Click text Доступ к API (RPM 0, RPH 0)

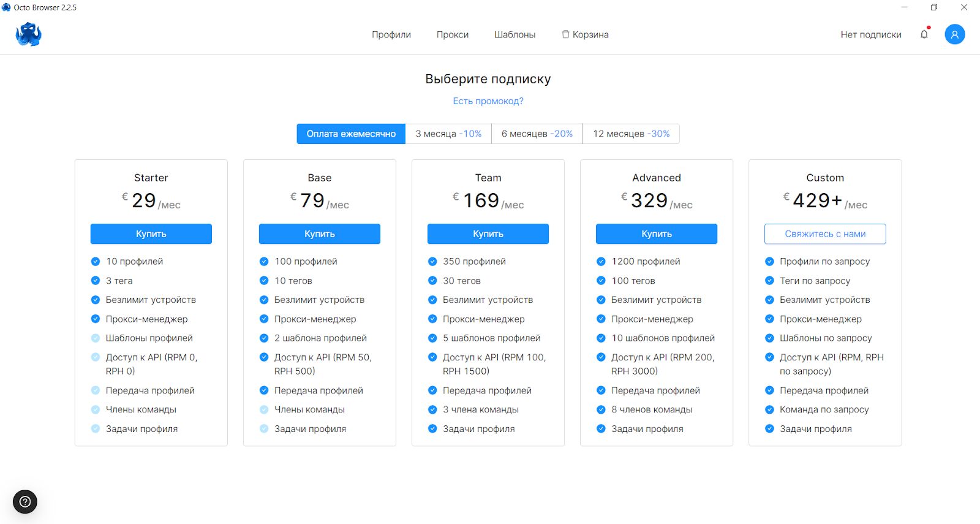pyautogui.click(x=151, y=364)
